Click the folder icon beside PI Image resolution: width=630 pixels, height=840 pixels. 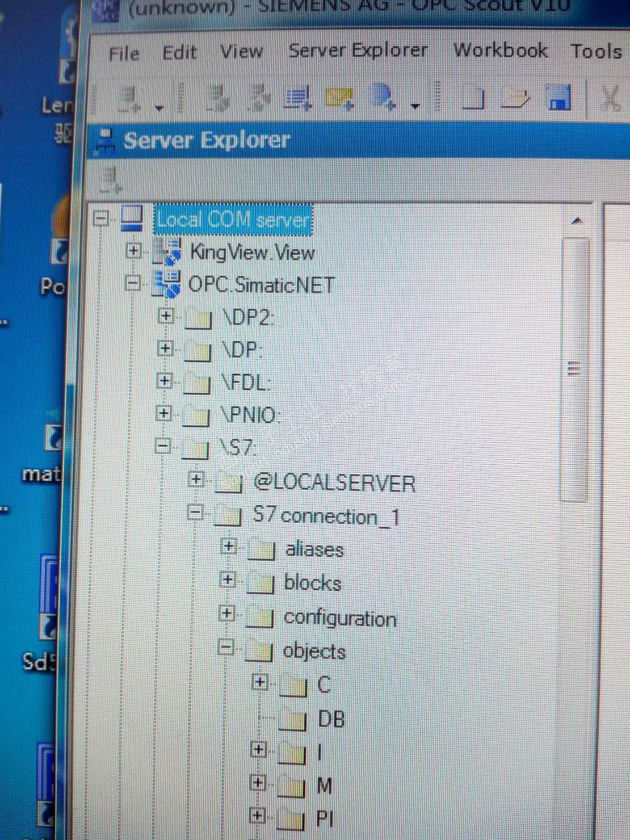290,820
